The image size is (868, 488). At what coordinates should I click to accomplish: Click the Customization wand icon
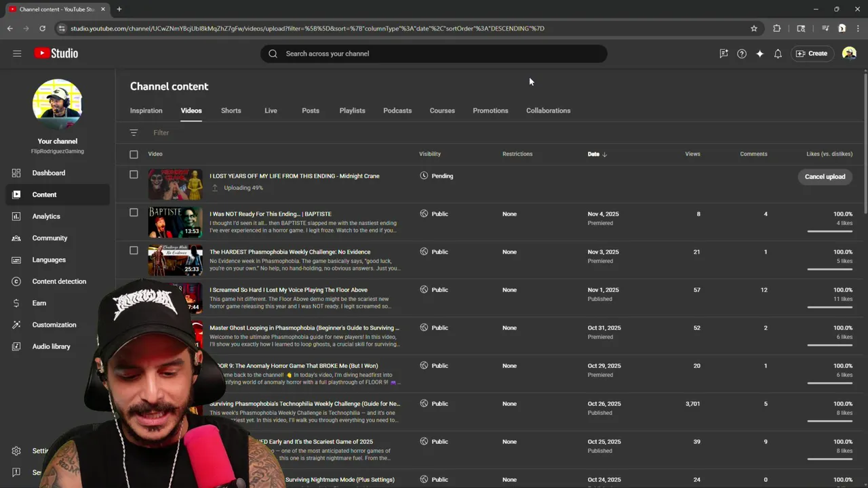(x=16, y=325)
